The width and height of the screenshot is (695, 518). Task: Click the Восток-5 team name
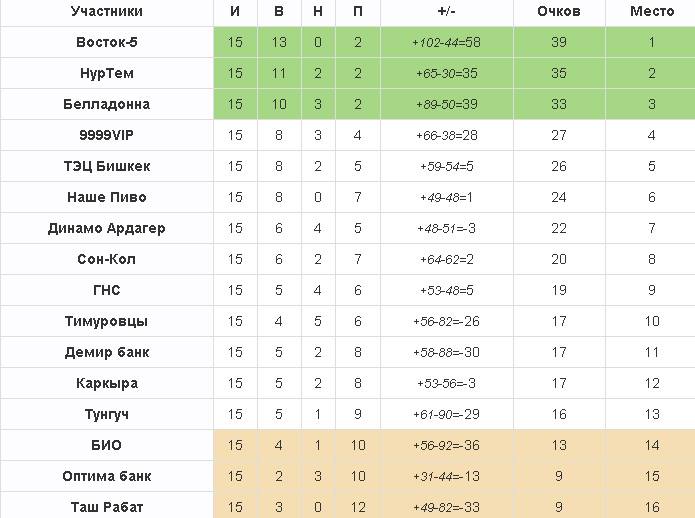point(106,43)
